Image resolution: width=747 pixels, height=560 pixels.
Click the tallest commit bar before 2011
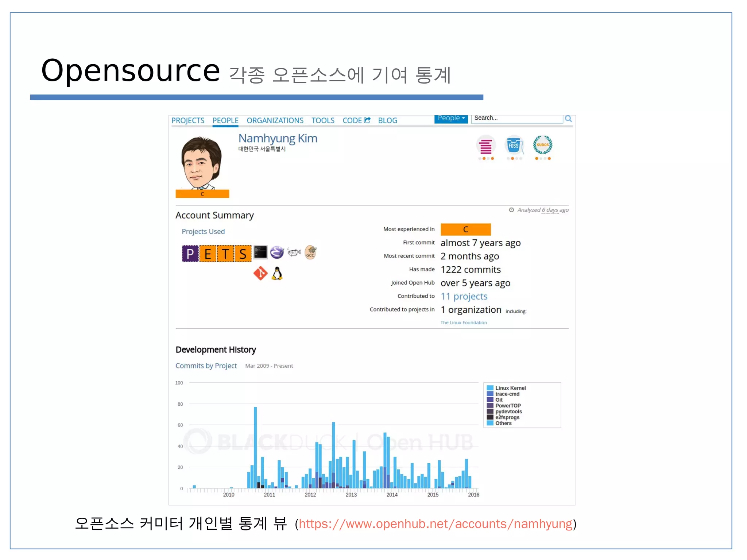255,447
